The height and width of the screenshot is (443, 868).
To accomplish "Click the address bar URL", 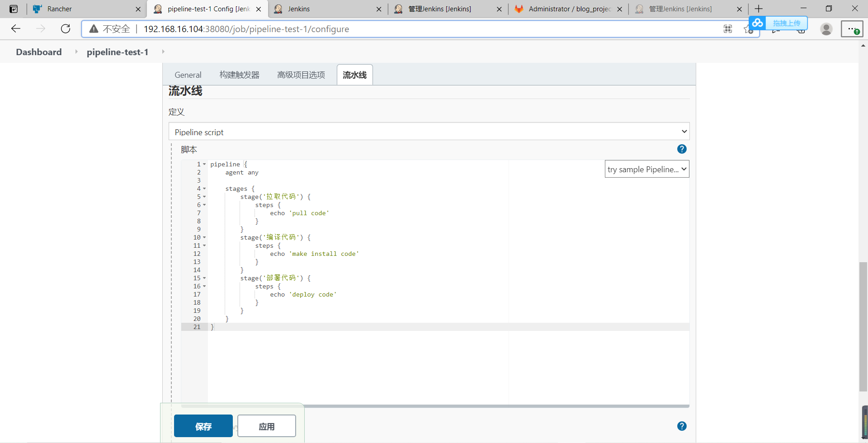I will click(246, 29).
